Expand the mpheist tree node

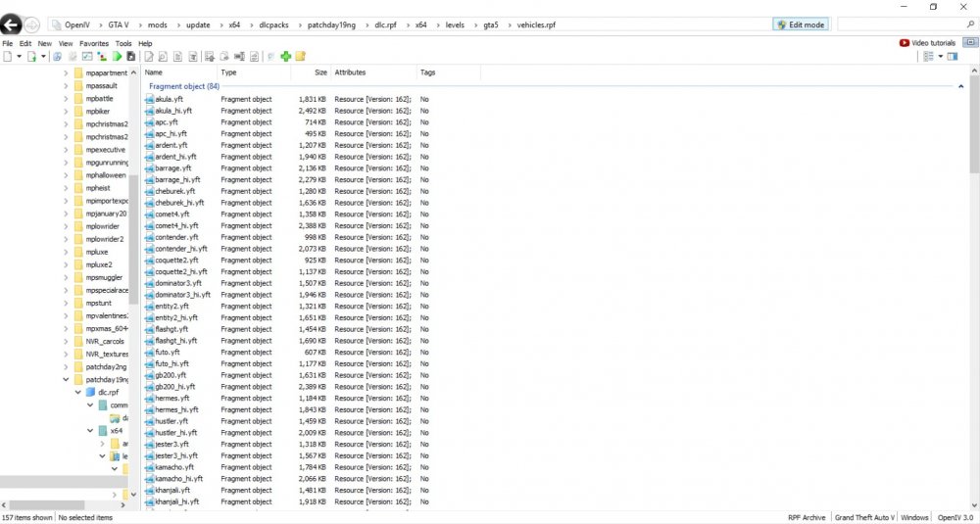click(x=66, y=188)
